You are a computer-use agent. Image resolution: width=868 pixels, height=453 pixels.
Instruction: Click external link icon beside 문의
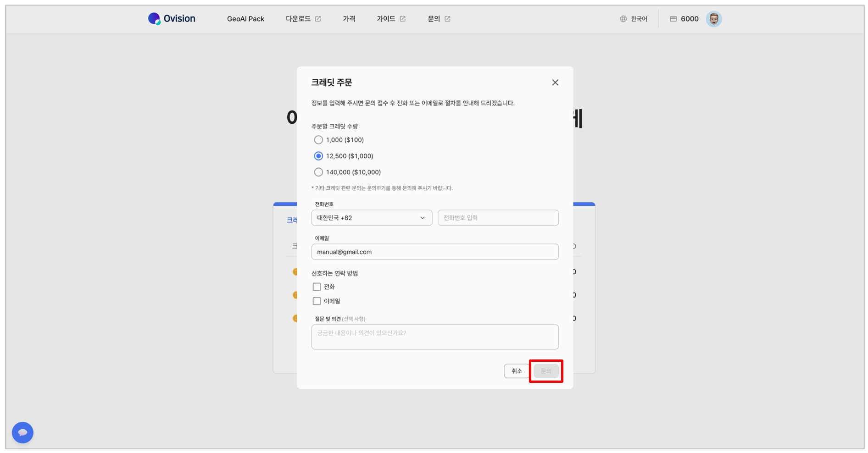pos(447,19)
